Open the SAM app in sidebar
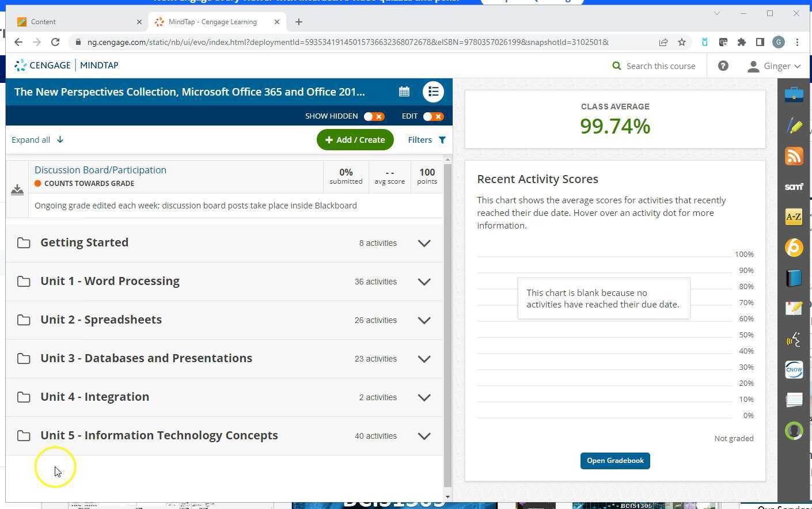The image size is (812, 509). pos(794,187)
